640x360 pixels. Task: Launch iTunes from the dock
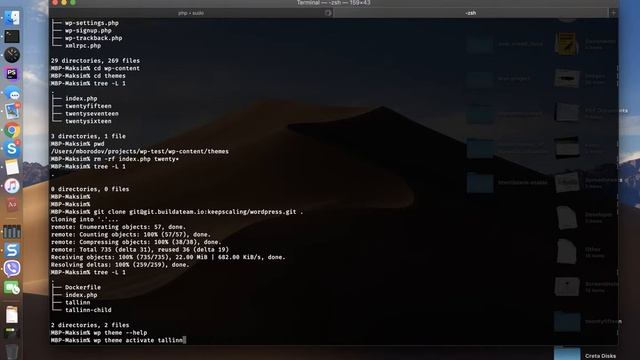12,186
